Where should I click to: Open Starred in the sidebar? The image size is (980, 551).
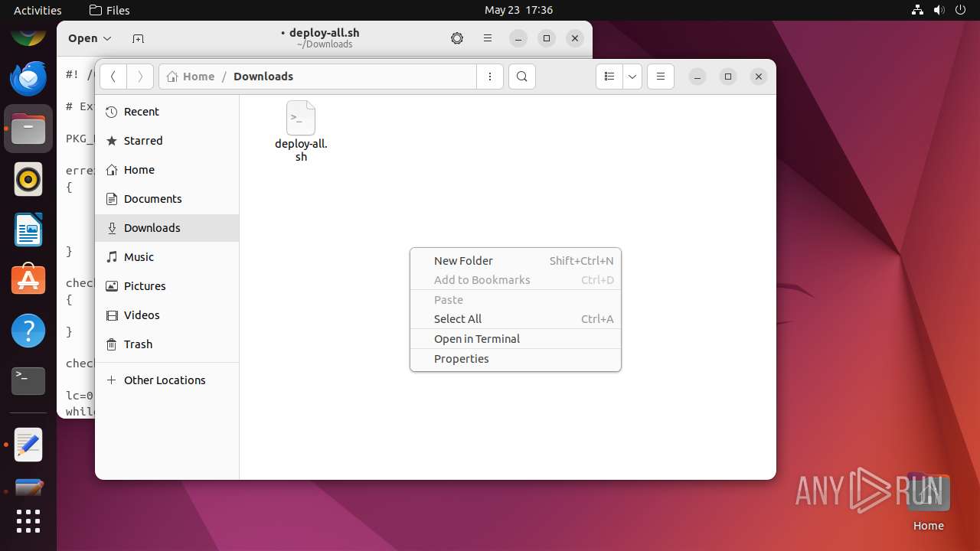tap(167, 141)
